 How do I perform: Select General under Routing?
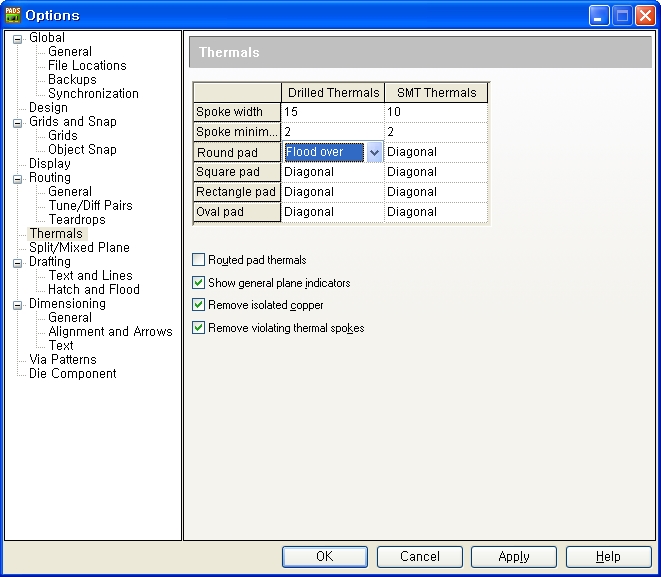coord(70,191)
